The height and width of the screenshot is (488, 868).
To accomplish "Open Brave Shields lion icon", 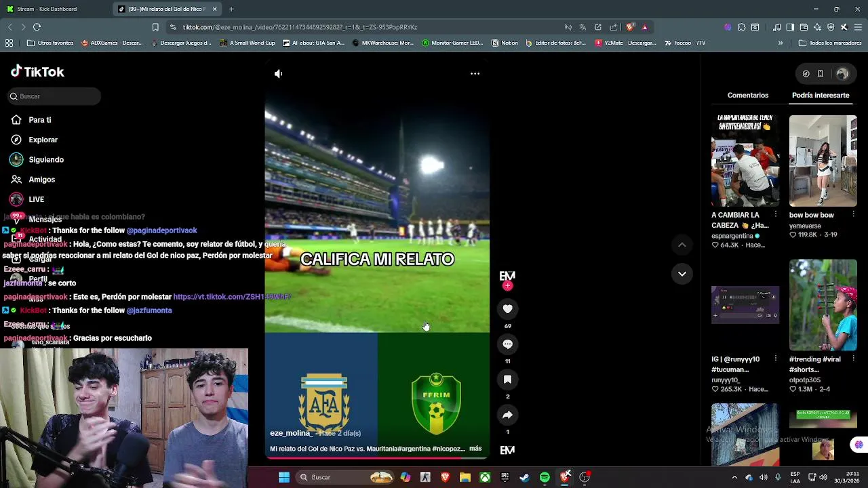I will pyautogui.click(x=630, y=27).
